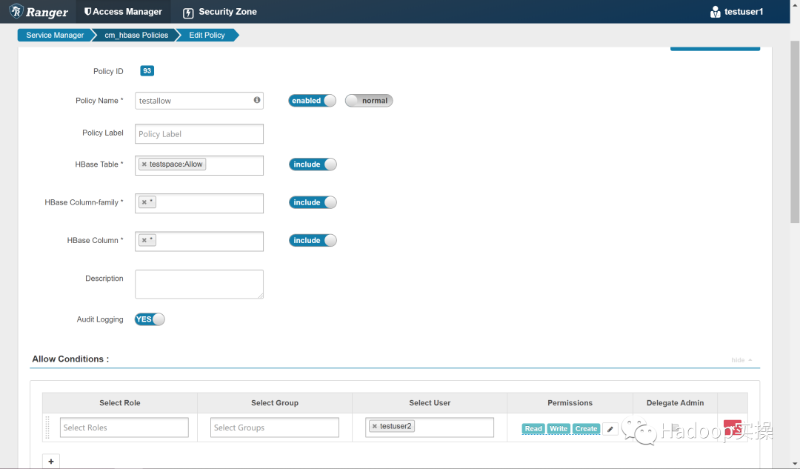Image resolution: width=800 pixels, height=469 pixels.
Task: Click the Description text area
Action: (x=199, y=284)
